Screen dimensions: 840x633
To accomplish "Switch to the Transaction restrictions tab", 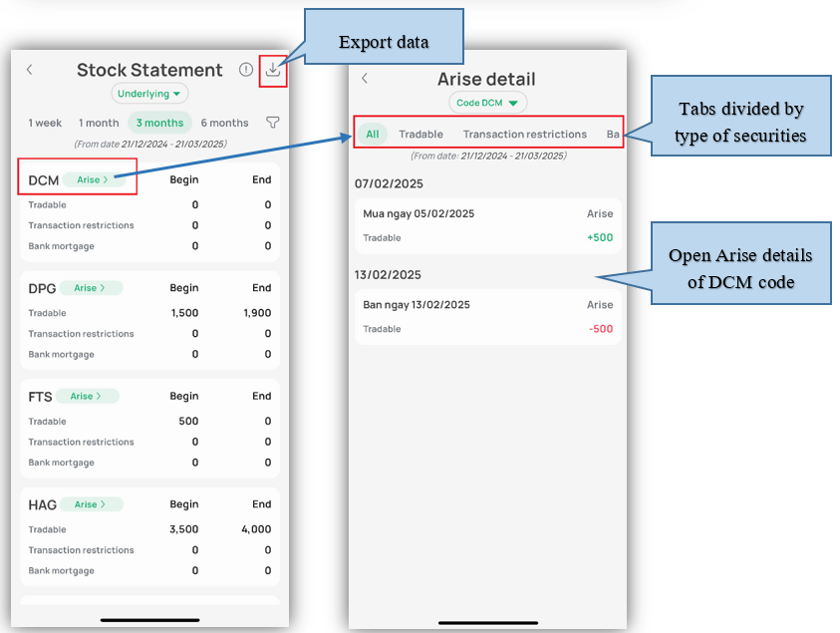I will 524,134.
